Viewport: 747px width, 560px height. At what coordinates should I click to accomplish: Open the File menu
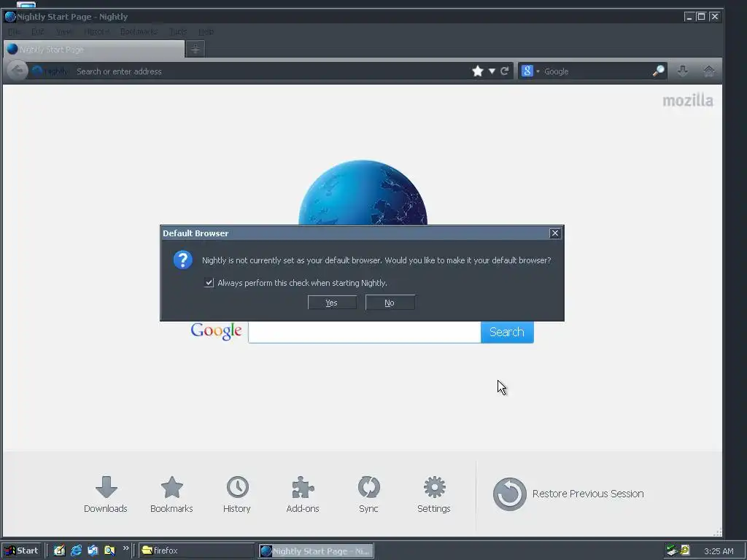coord(15,31)
